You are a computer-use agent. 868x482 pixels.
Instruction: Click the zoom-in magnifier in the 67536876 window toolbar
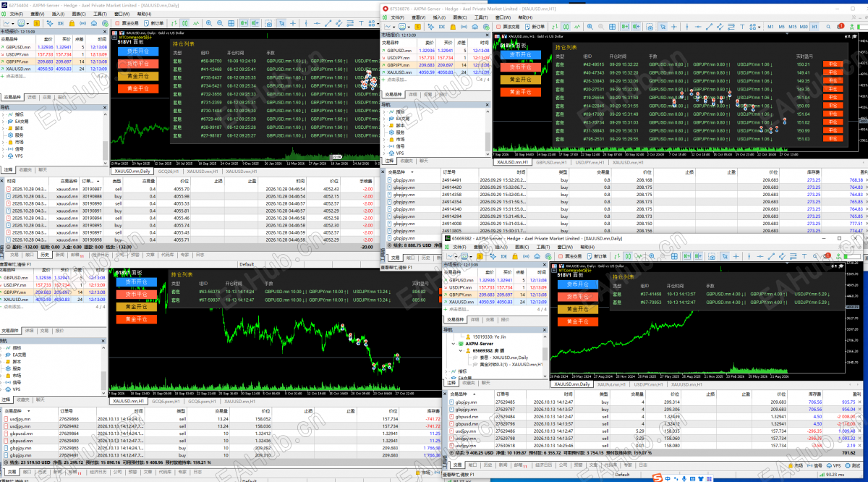(x=590, y=26)
